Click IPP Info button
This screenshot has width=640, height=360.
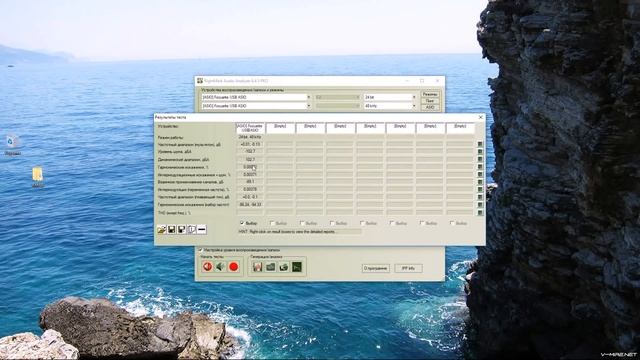(x=409, y=268)
